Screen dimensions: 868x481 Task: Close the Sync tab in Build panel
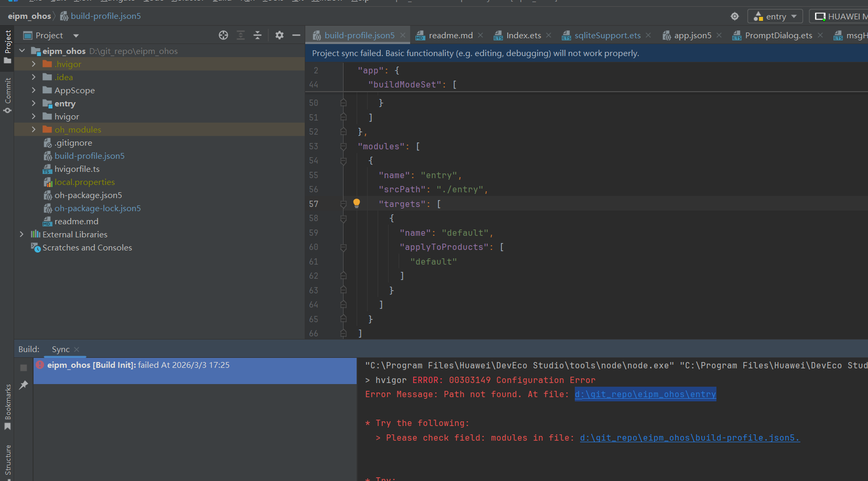[x=77, y=349]
